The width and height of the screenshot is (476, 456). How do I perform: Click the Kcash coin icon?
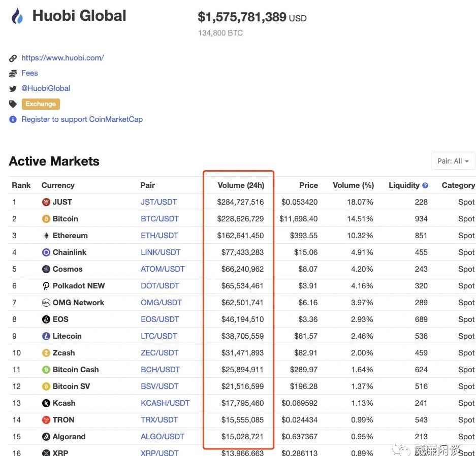pos(46,403)
